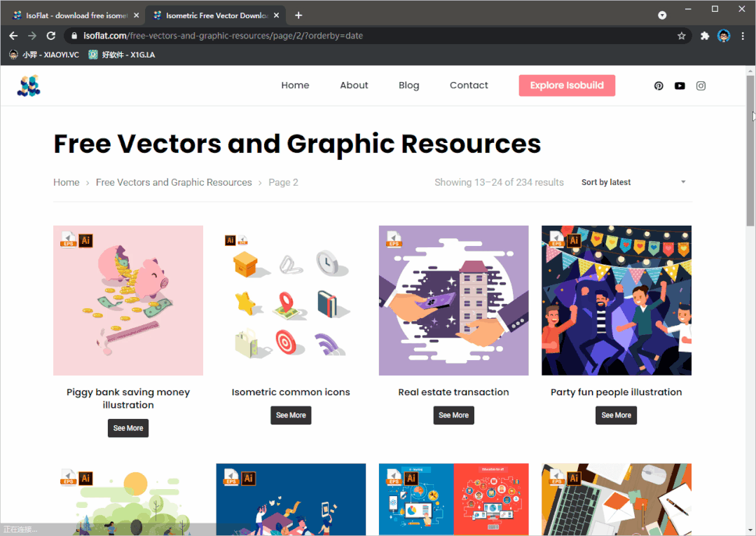Open the 小羿 - XIAOYI.VC bookmark

[x=44, y=55]
